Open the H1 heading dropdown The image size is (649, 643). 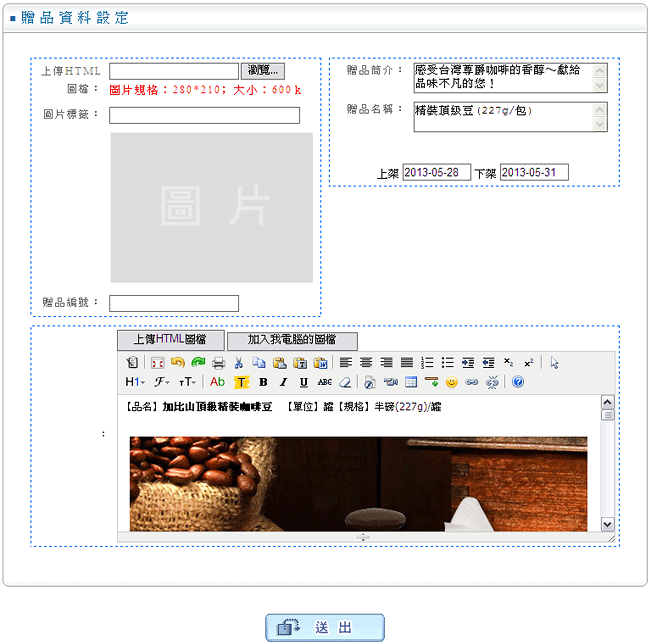pyautogui.click(x=135, y=382)
